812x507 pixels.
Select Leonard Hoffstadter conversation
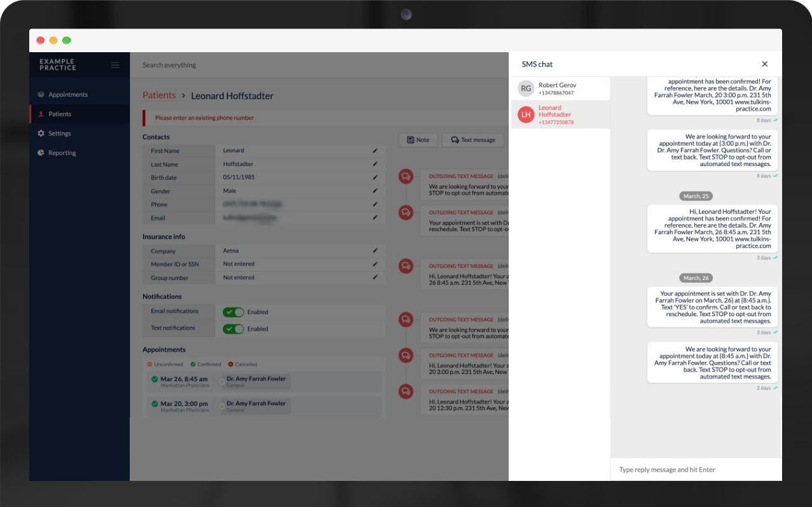click(x=560, y=115)
